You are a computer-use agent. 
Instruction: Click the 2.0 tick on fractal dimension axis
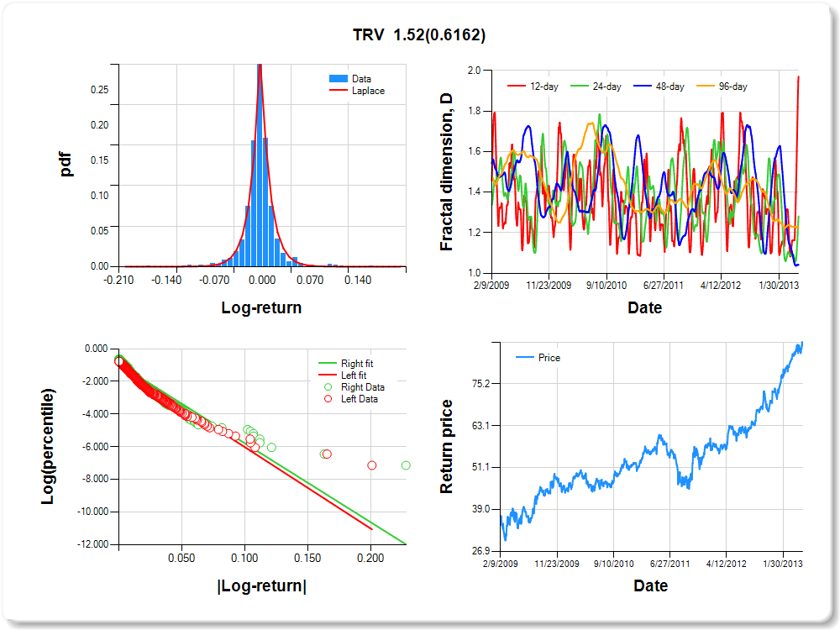(474, 71)
